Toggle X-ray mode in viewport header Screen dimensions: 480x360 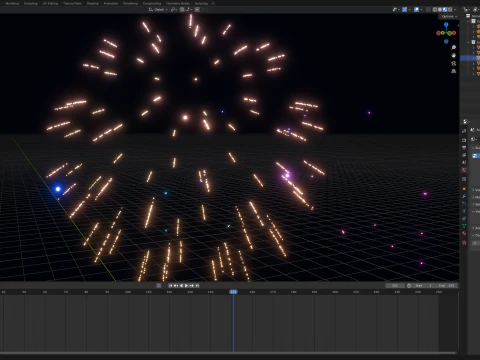[x=428, y=9]
